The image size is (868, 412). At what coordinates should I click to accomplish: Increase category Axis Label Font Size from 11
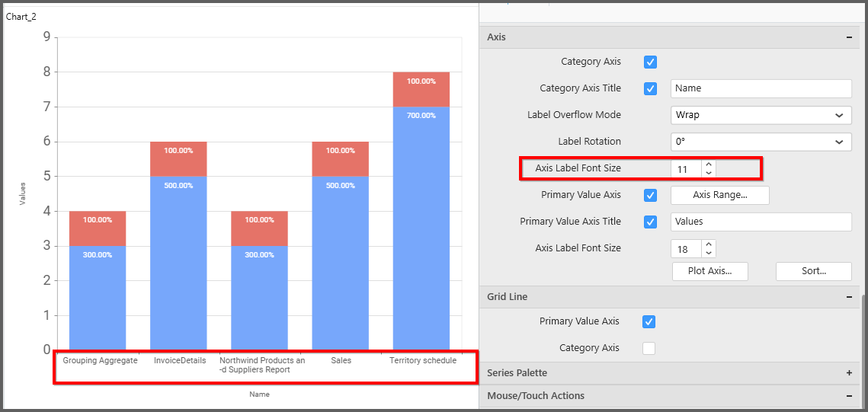[x=709, y=164]
